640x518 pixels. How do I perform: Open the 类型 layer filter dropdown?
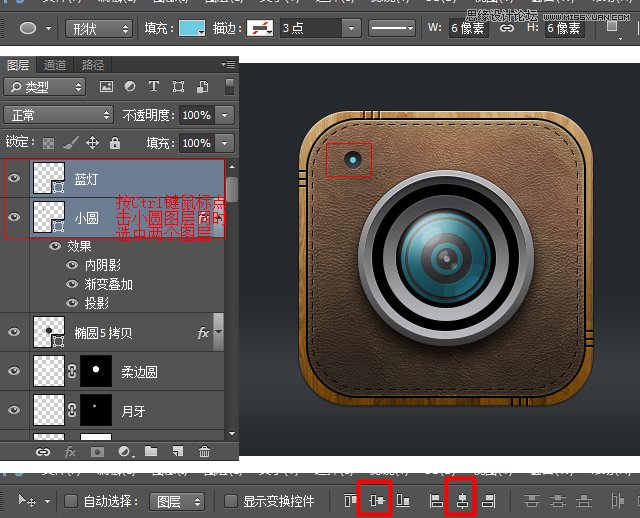point(45,87)
